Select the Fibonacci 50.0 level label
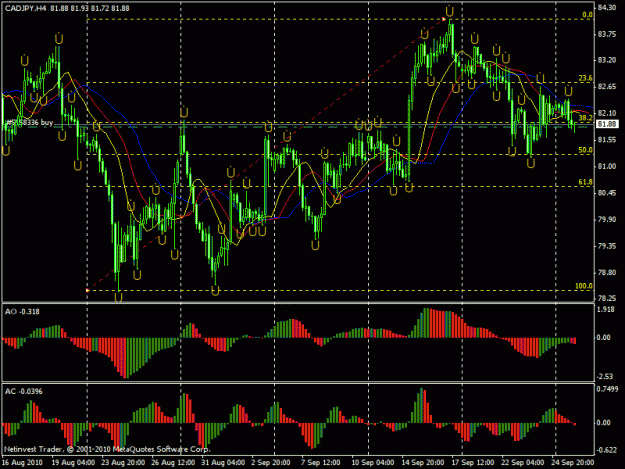625x469 pixels. pos(585,150)
